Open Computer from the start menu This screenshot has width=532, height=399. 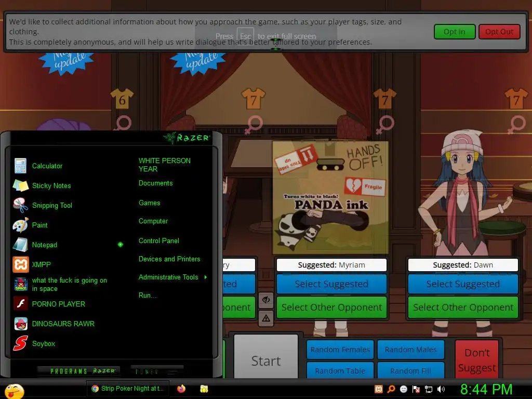pyautogui.click(x=153, y=221)
